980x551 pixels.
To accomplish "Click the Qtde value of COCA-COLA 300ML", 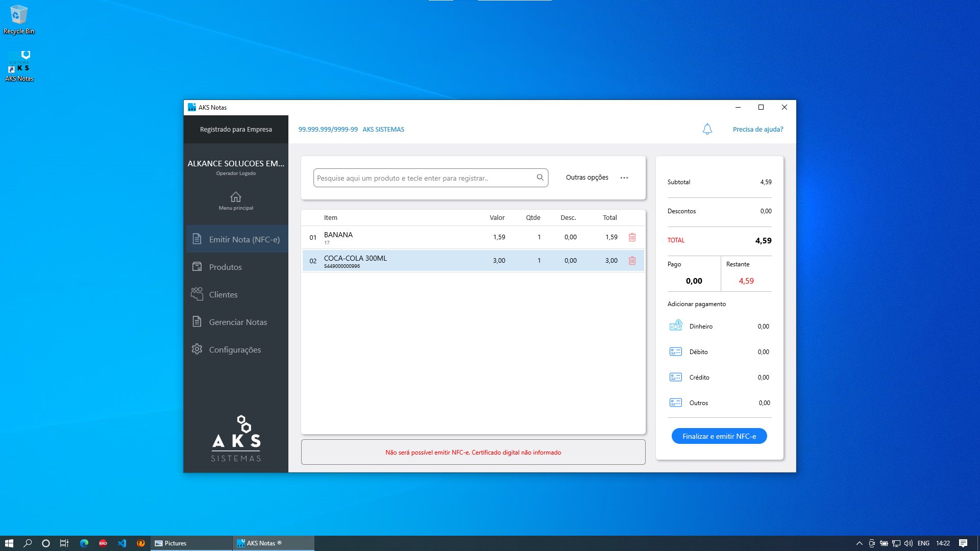I will [x=539, y=261].
